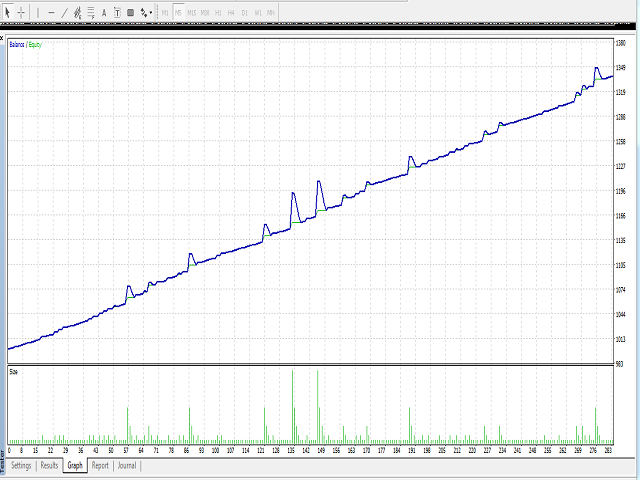The height and width of the screenshot is (480, 640).
Task: Open the Report tab
Action: pos(100,466)
